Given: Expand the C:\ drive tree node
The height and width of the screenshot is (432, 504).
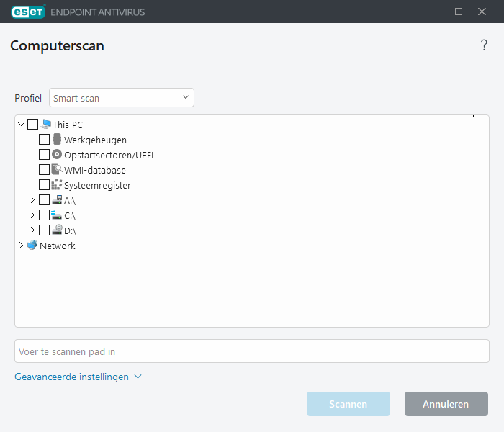Looking at the screenshot, I should pyautogui.click(x=32, y=215).
